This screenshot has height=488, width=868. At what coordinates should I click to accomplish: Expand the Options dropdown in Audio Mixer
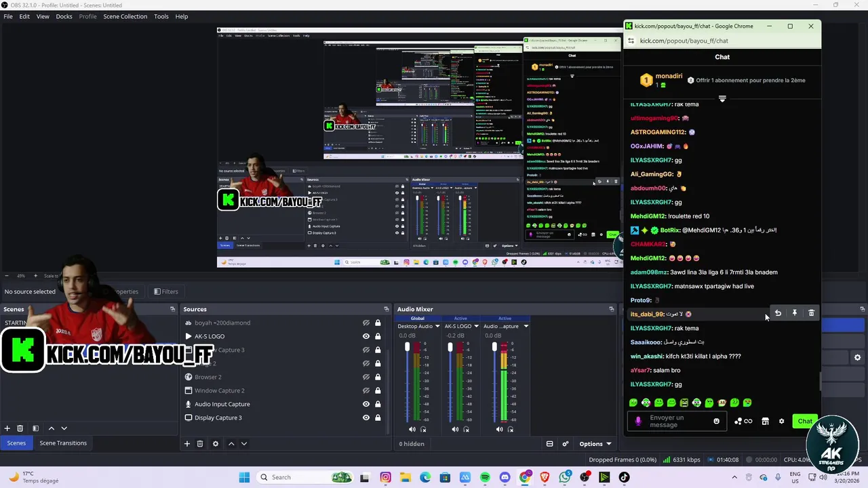[x=595, y=444]
